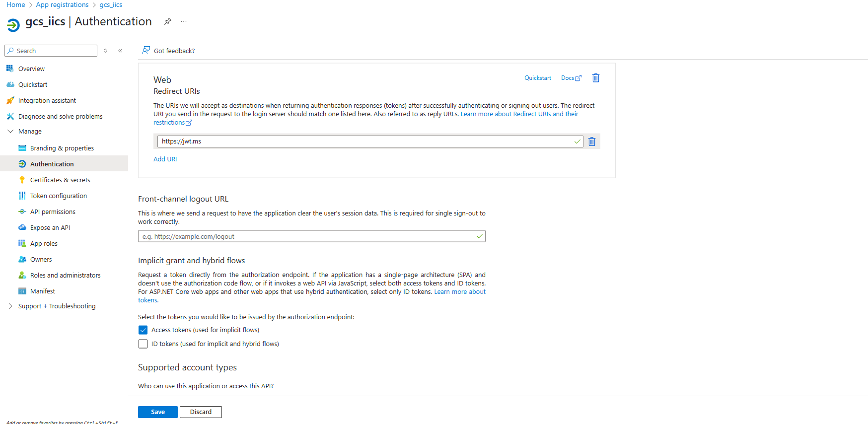Collapse the sidebar with double chevron
868x424 pixels.
(x=120, y=51)
